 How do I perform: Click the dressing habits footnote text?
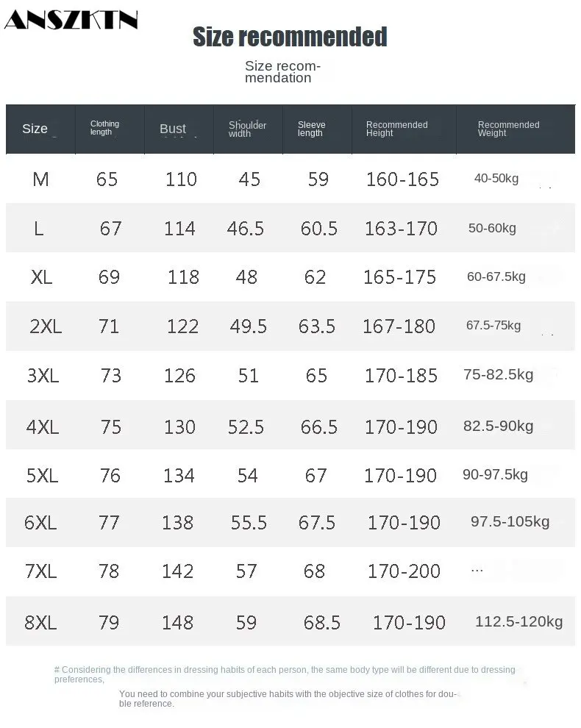pos(285,674)
